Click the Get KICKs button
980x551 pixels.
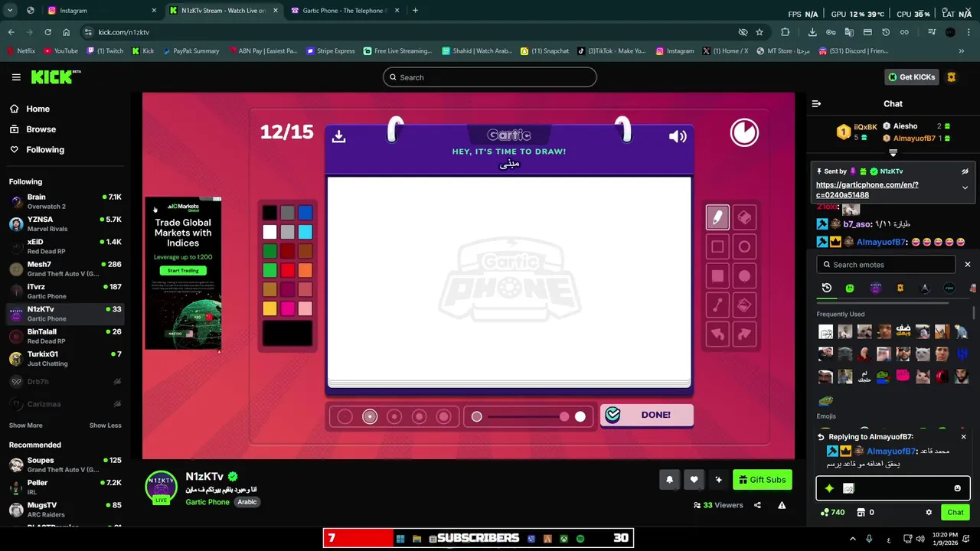click(x=911, y=77)
